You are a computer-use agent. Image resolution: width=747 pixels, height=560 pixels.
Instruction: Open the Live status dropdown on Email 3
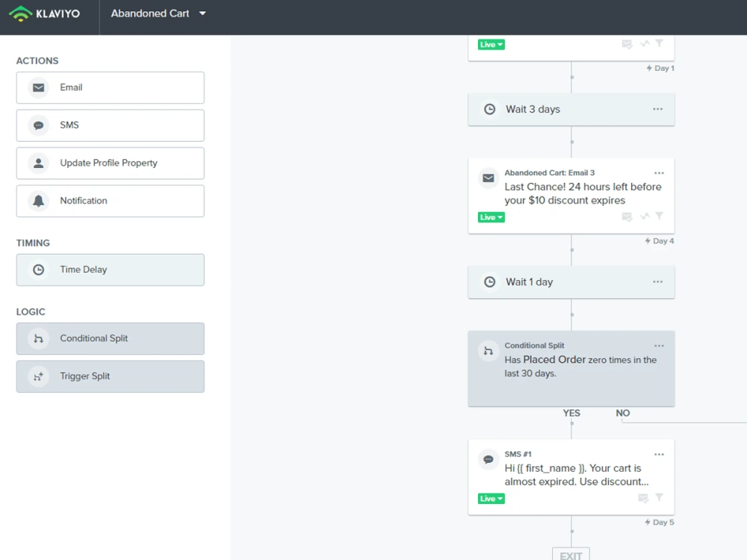click(491, 217)
